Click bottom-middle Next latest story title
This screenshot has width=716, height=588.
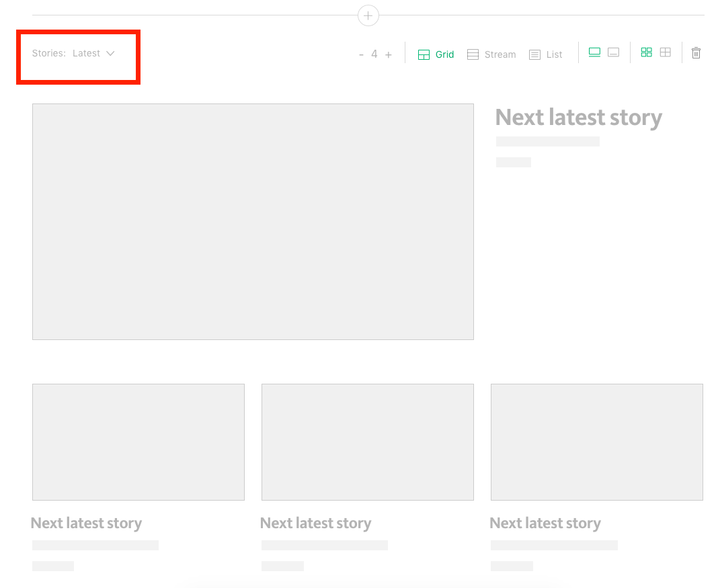315,523
